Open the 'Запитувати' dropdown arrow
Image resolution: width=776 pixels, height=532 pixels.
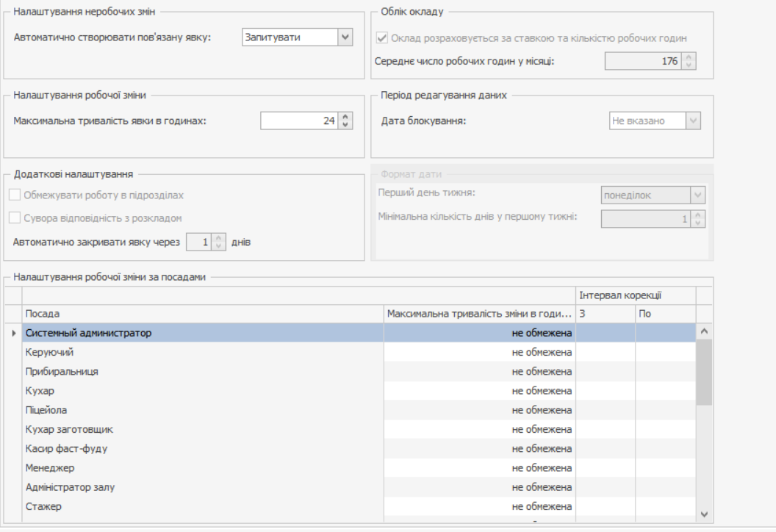pyautogui.click(x=345, y=37)
